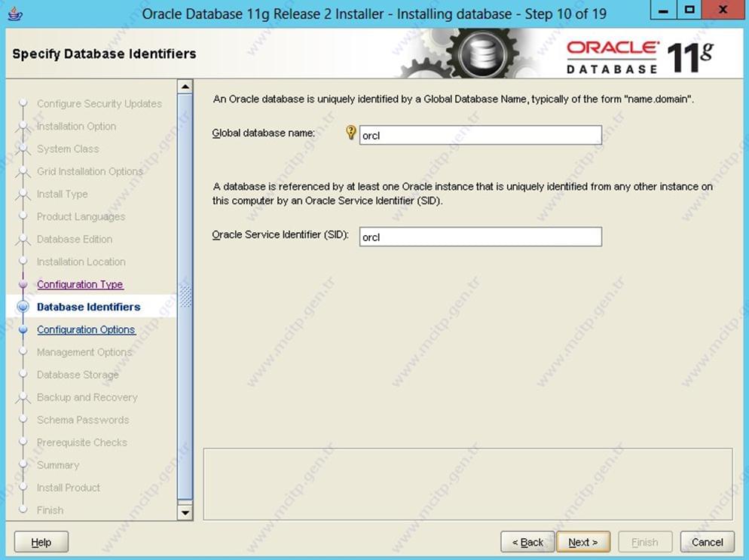Click the final Finish step text in sidebar

[x=50, y=510]
